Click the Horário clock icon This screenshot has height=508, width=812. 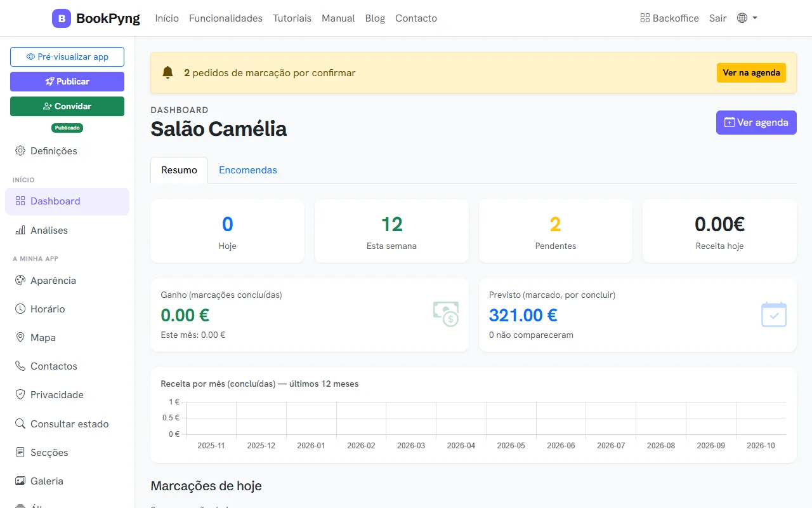coord(20,309)
